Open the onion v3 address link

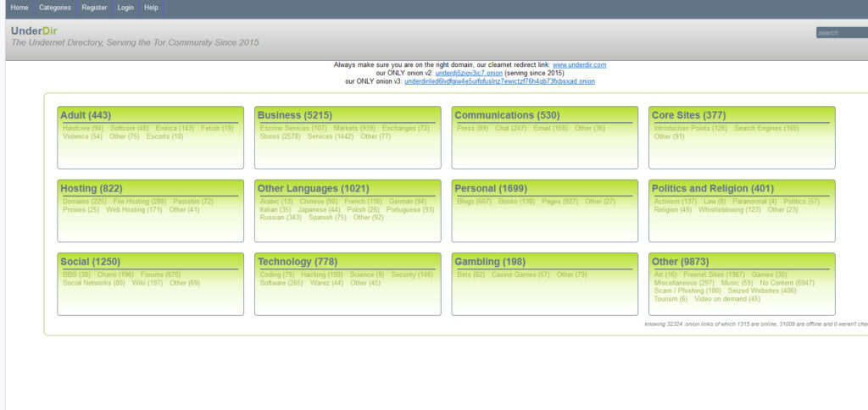pyautogui.click(x=499, y=81)
